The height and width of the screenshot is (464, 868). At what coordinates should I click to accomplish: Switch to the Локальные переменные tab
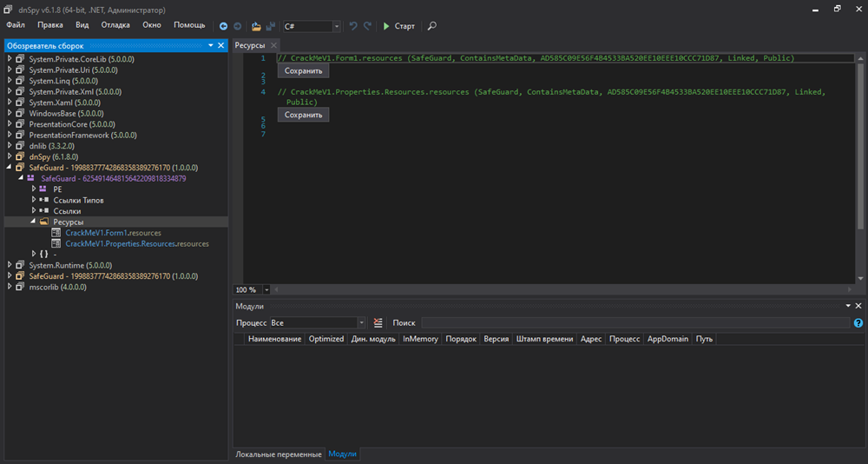click(279, 454)
